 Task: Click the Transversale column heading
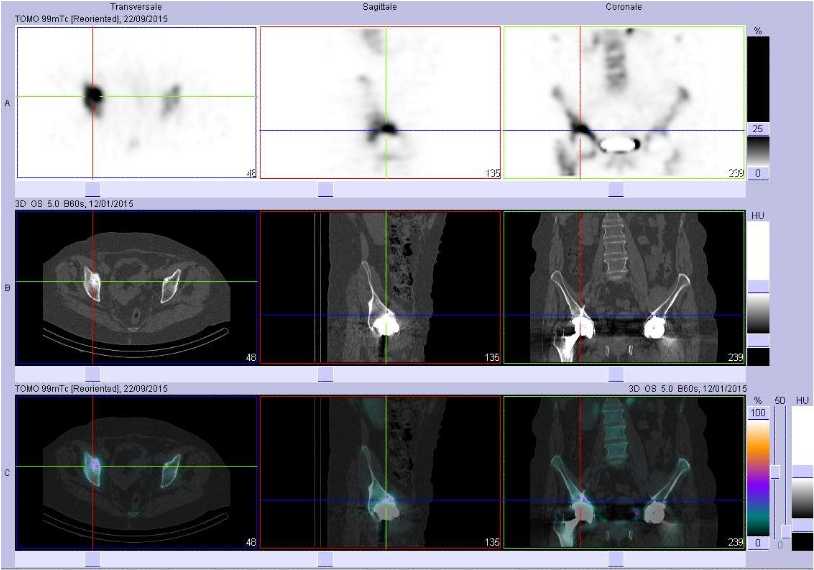(136, 7)
